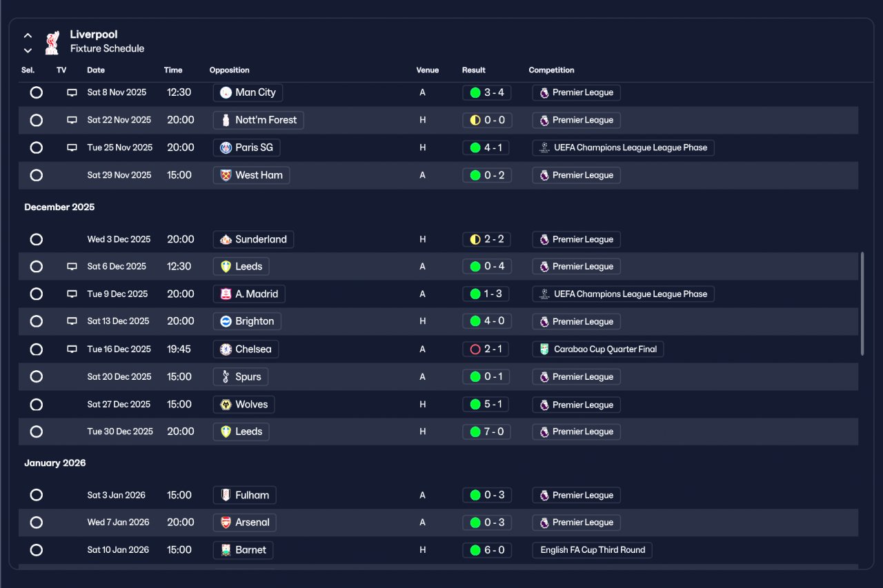
Task: Sort by the Result column header
Action: (473, 70)
